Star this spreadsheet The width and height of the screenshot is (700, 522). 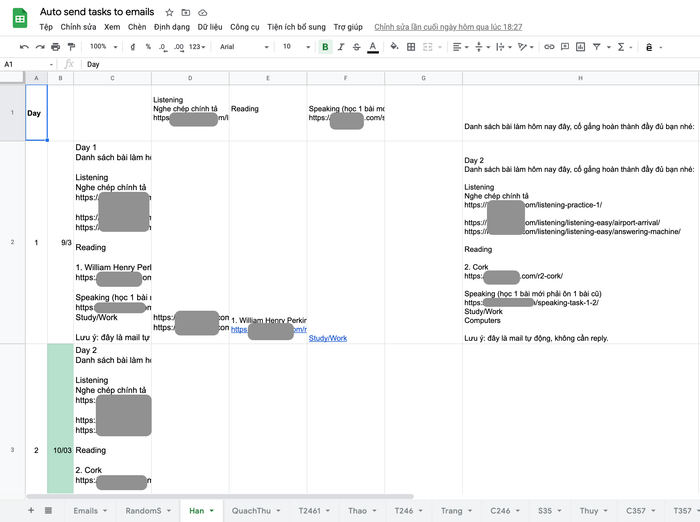[x=169, y=13]
